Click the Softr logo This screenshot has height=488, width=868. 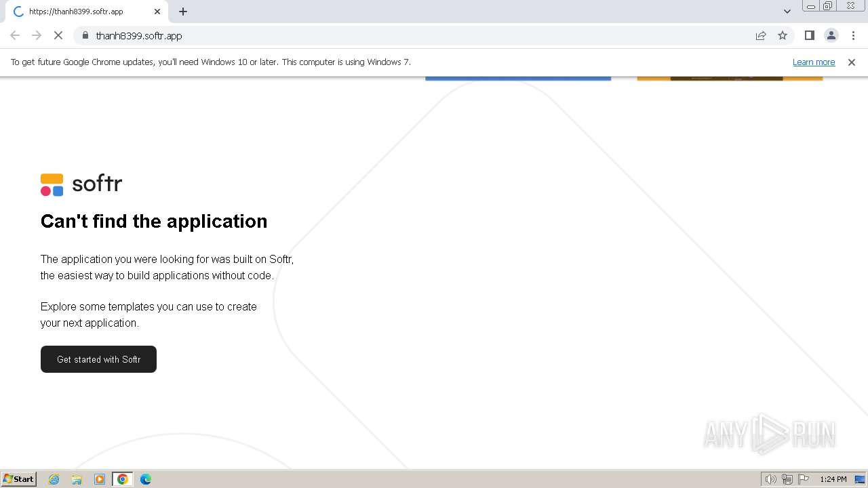(x=81, y=184)
